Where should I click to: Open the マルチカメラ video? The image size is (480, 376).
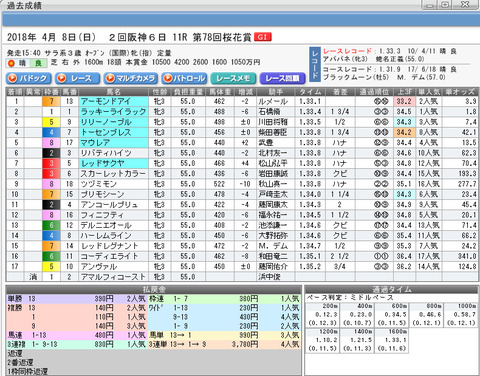pyautogui.click(x=131, y=78)
